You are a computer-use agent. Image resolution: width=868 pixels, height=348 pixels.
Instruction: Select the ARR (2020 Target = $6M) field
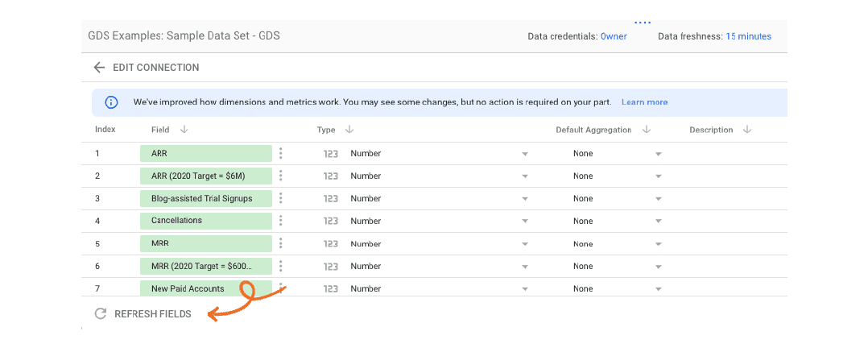(205, 176)
